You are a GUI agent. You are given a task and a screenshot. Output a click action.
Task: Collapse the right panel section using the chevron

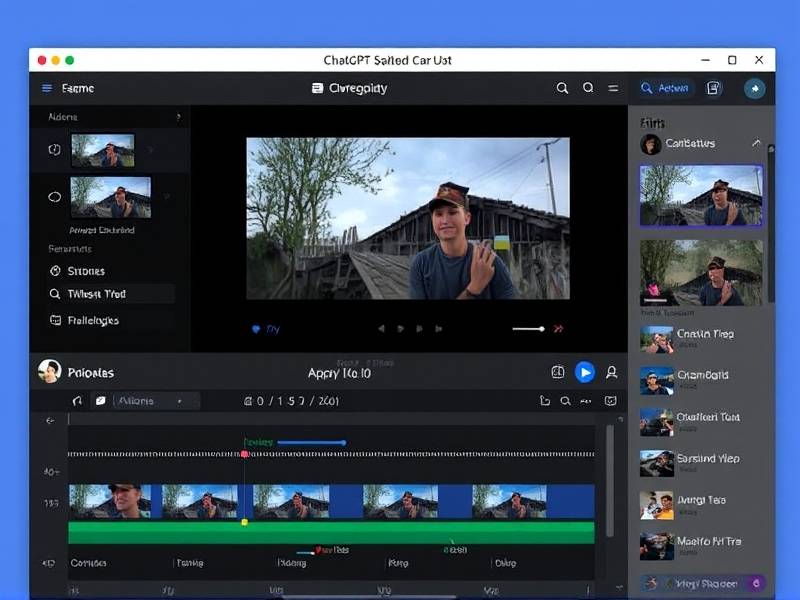click(x=756, y=143)
